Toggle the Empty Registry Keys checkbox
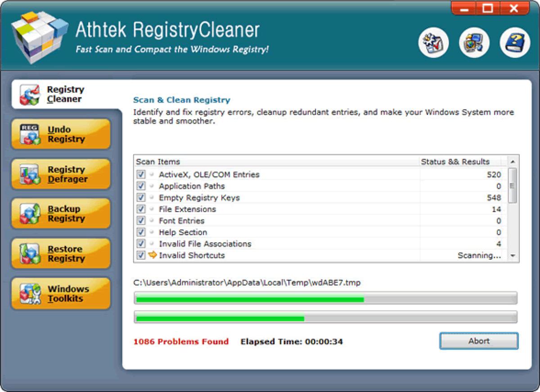The image size is (540, 392). [x=140, y=198]
